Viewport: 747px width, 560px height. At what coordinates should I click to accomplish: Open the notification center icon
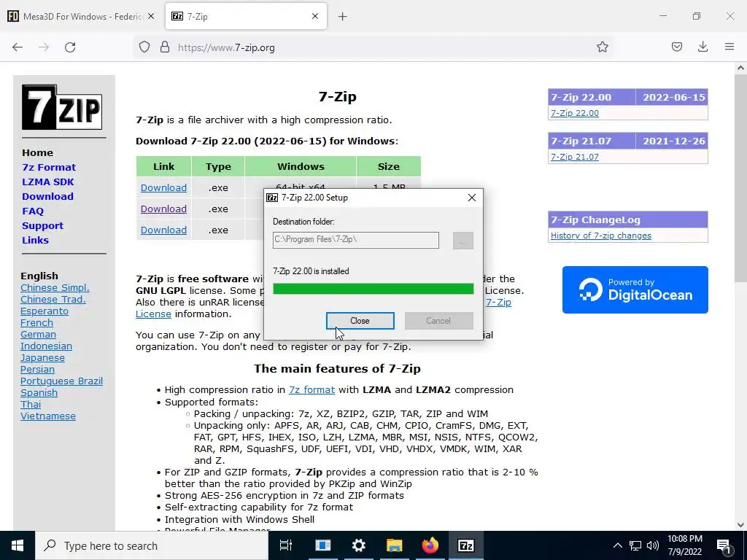tap(724, 545)
